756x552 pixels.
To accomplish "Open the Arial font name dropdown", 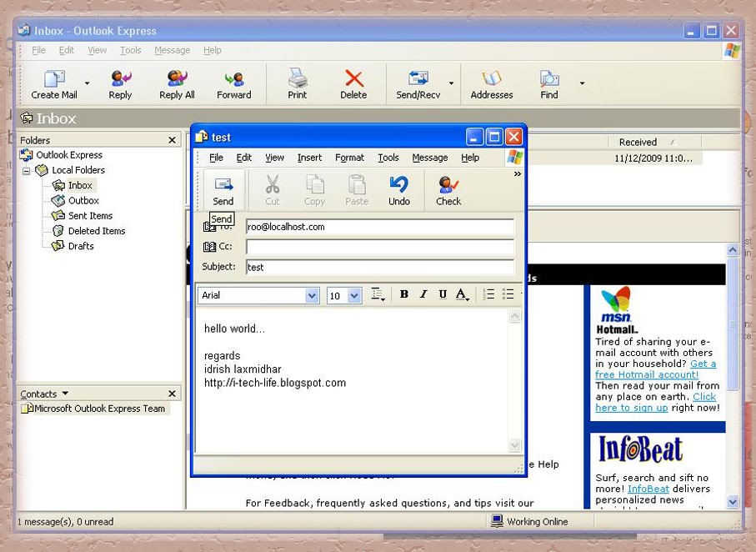I will coord(312,295).
